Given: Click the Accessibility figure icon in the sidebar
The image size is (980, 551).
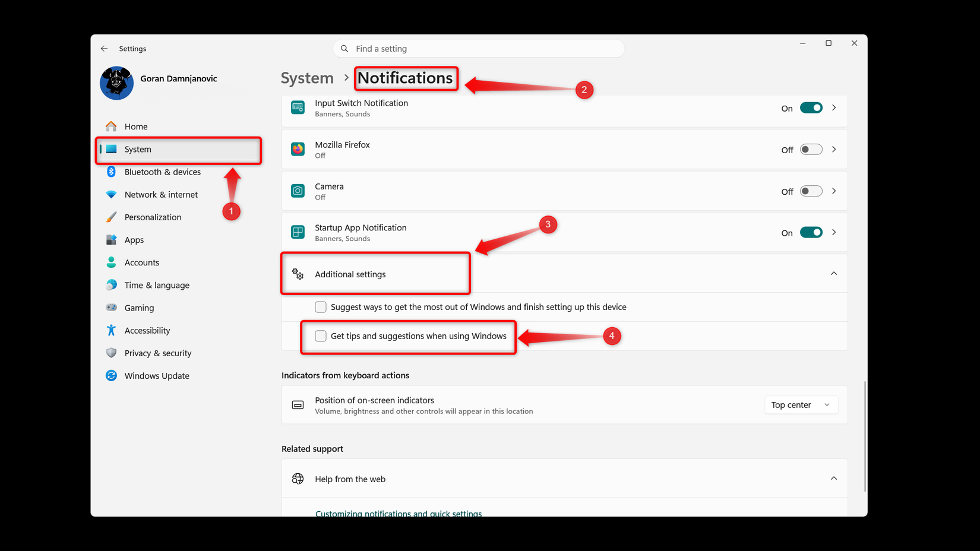Looking at the screenshot, I should 111,330.
